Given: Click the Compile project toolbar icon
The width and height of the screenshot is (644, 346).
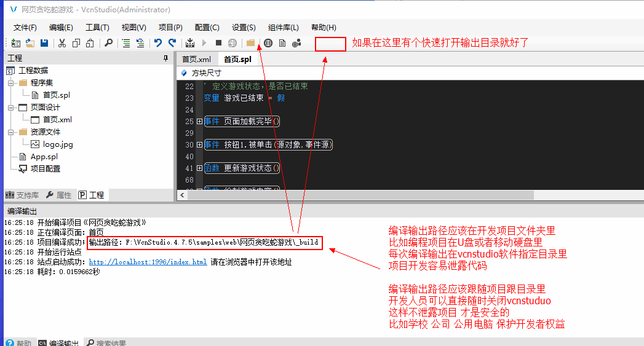Looking at the screenshot, I should pyautogui.click(x=190, y=43).
